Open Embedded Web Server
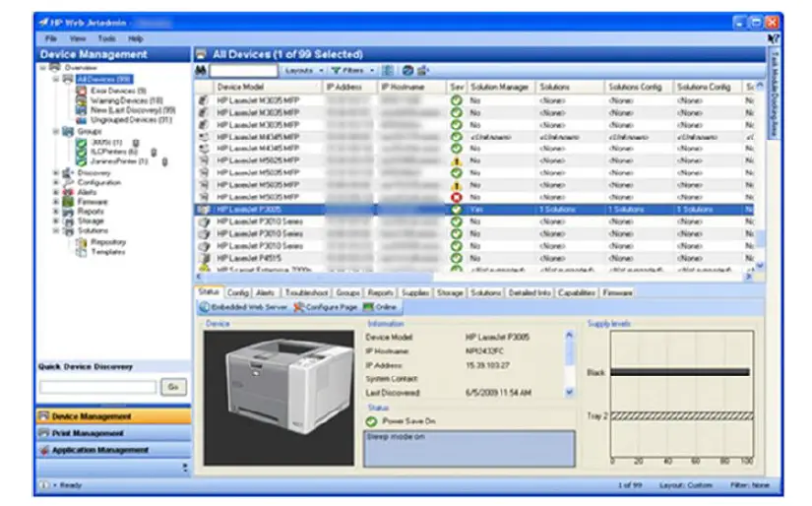 pyautogui.click(x=244, y=307)
